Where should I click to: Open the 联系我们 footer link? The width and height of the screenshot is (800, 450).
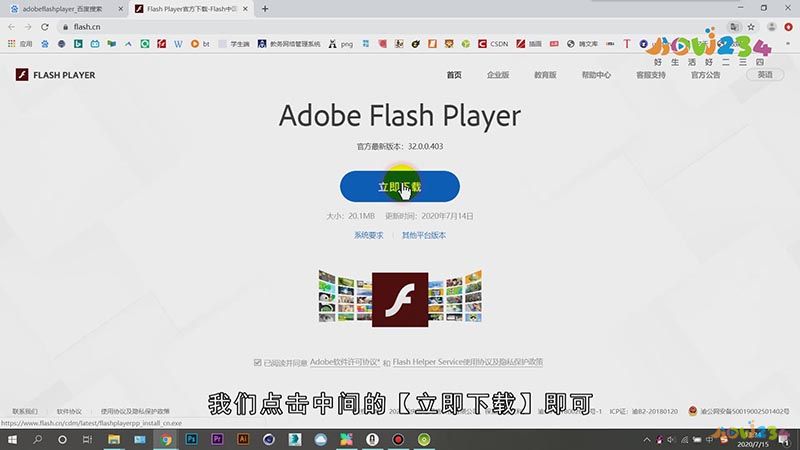pyautogui.click(x=25, y=411)
